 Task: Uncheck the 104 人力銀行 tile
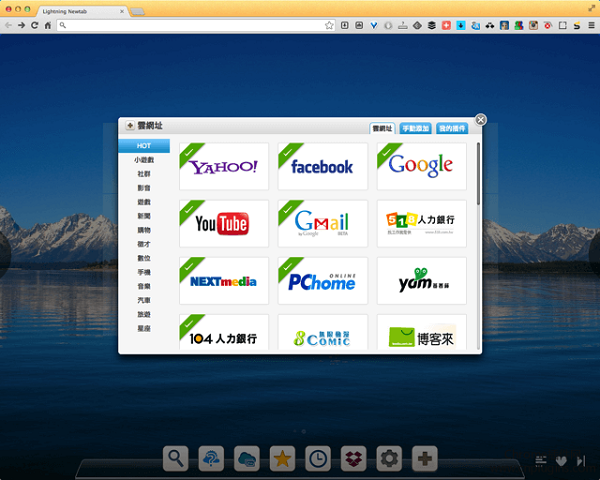click(224, 332)
